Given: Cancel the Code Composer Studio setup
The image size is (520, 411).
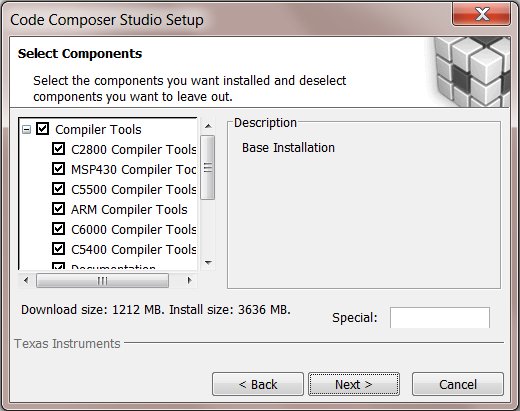Looking at the screenshot, I should [458, 384].
